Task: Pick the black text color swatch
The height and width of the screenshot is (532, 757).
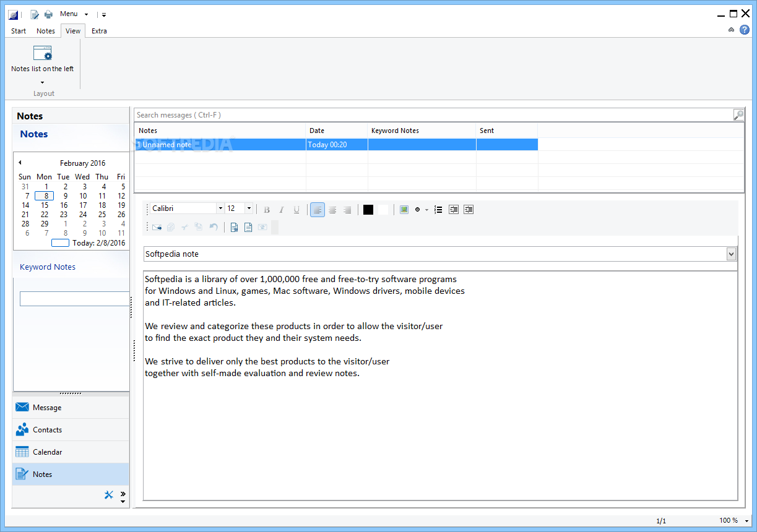Action: pyautogui.click(x=368, y=210)
